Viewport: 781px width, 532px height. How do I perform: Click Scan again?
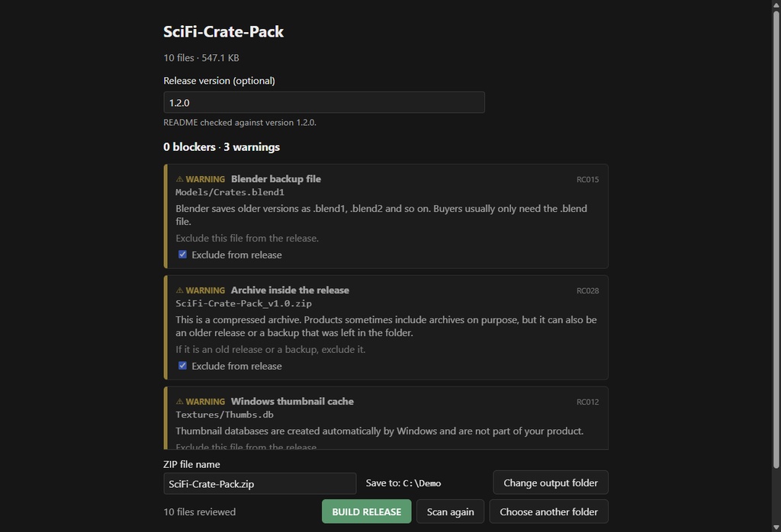[x=450, y=511]
